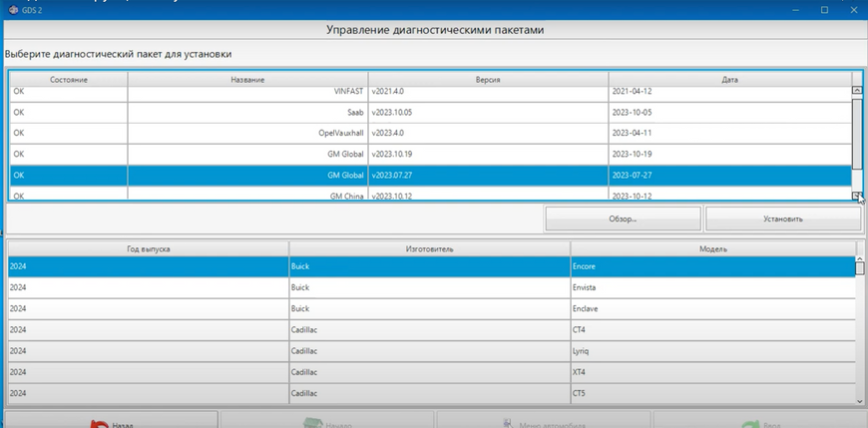The width and height of the screenshot is (868, 428).
Task: Click Cadillac manufacturer in Lyriq row
Action: pyautogui.click(x=430, y=351)
